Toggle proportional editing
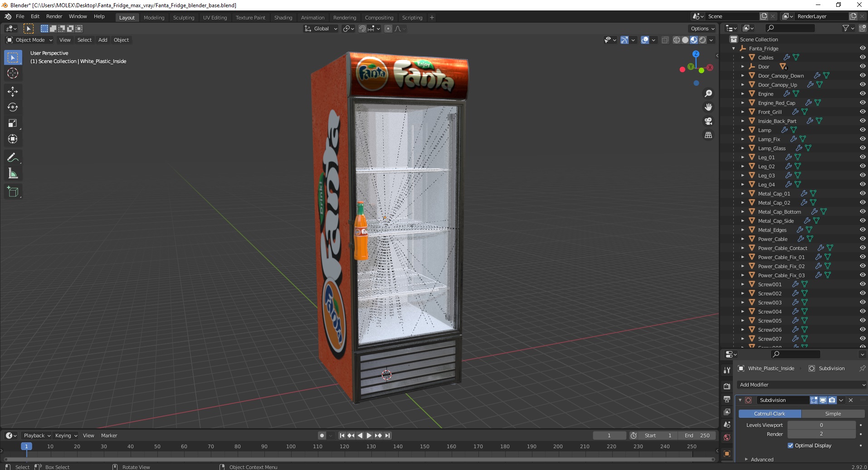868x470 pixels. [388, 29]
